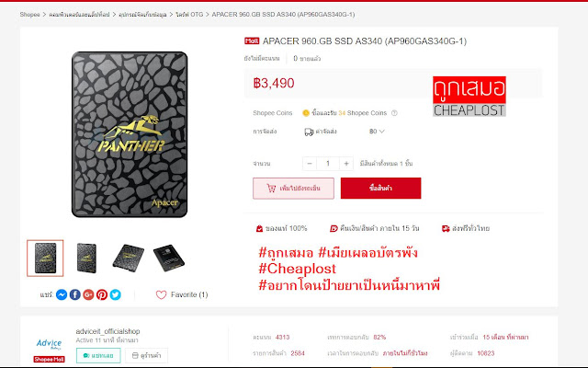The width and height of the screenshot is (588, 368).
Task: Select the second angled product thumbnail
Action: tap(86, 259)
